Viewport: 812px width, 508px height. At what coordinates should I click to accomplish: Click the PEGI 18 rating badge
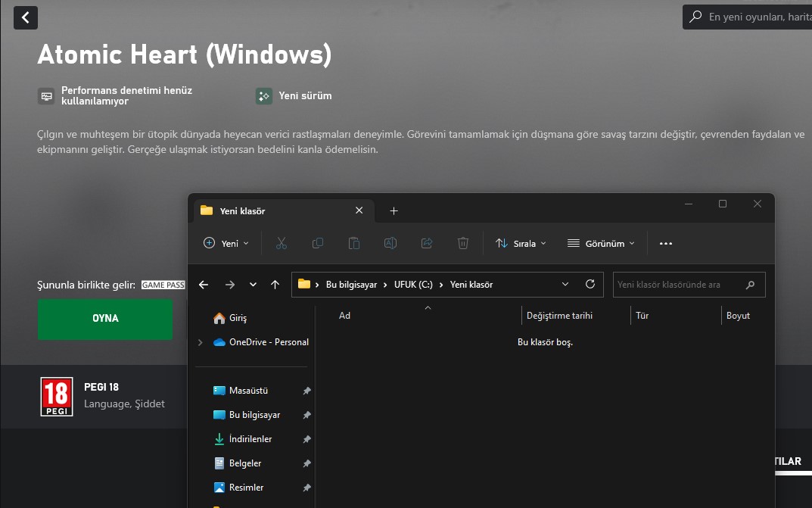[x=57, y=397]
